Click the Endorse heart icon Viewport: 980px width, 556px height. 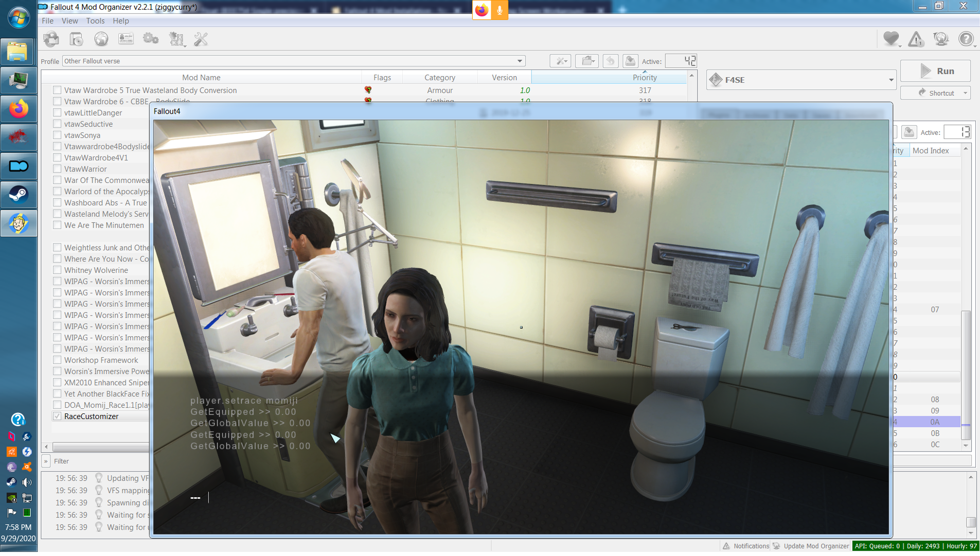[891, 39]
